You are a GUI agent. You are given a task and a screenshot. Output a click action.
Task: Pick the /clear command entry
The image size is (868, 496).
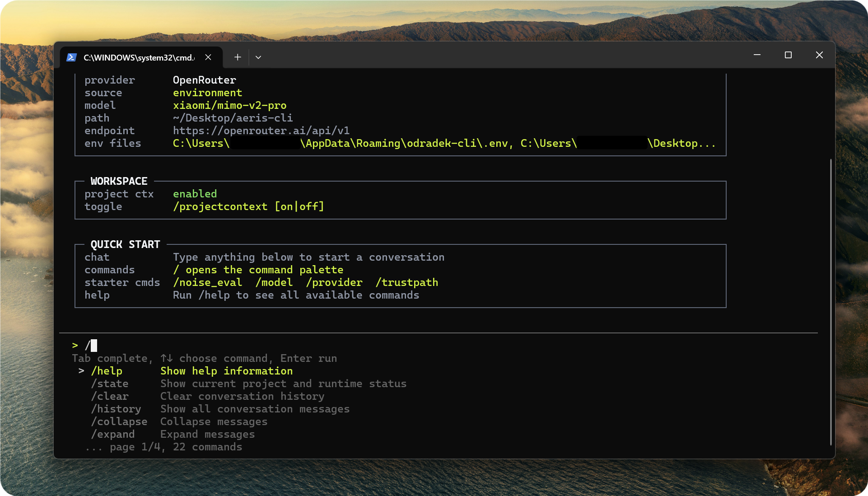click(x=110, y=397)
